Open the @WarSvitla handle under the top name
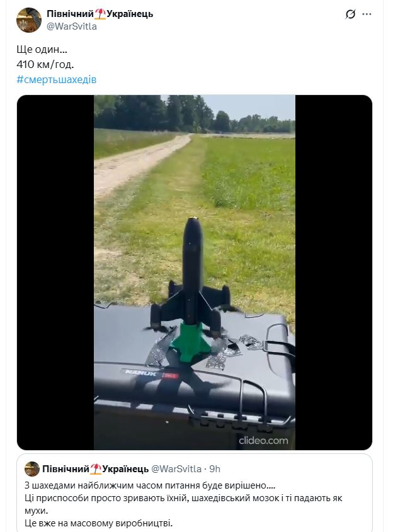 [x=72, y=26]
